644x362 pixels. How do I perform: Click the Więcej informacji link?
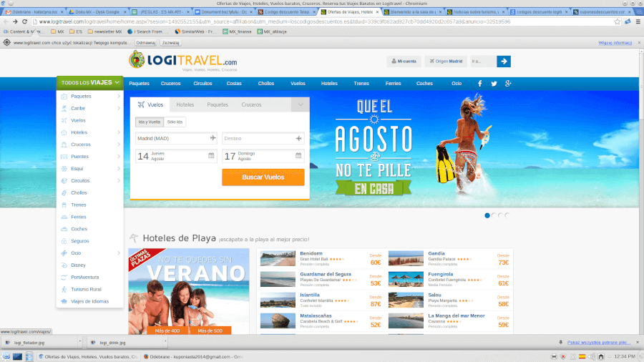(x=615, y=43)
